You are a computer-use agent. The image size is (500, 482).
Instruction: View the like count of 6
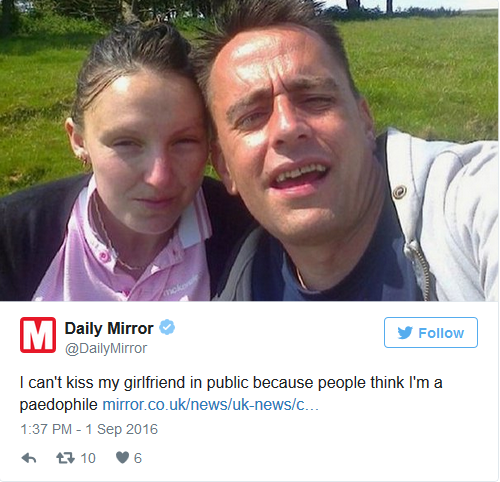click(x=138, y=458)
